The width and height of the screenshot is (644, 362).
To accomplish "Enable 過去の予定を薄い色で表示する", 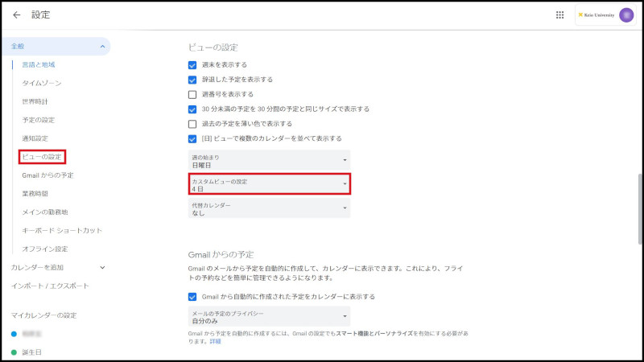I will [x=192, y=124].
